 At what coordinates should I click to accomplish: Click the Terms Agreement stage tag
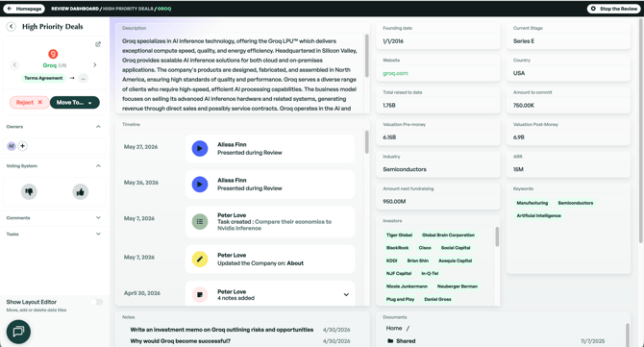[43, 78]
